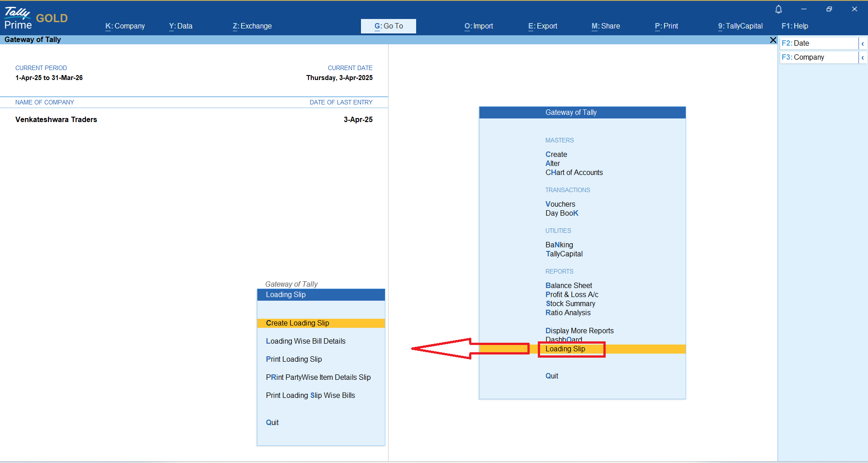Select Create Loading Slip option
The width and height of the screenshot is (868, 463).
[x=297, y=323]
